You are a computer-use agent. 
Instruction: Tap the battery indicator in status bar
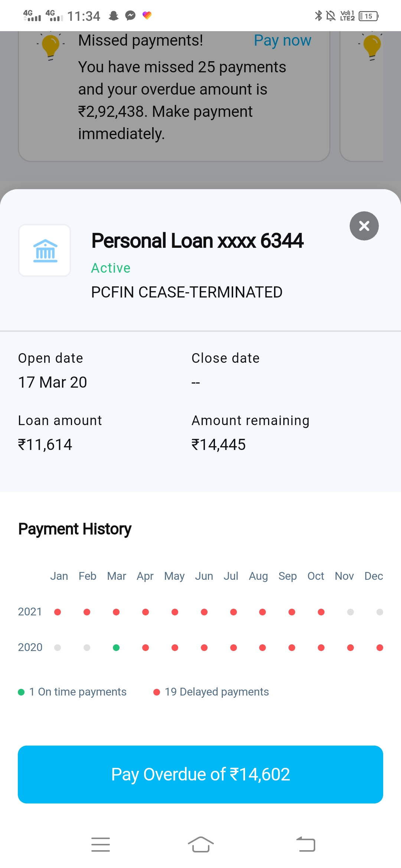click(x=368, y=16)
